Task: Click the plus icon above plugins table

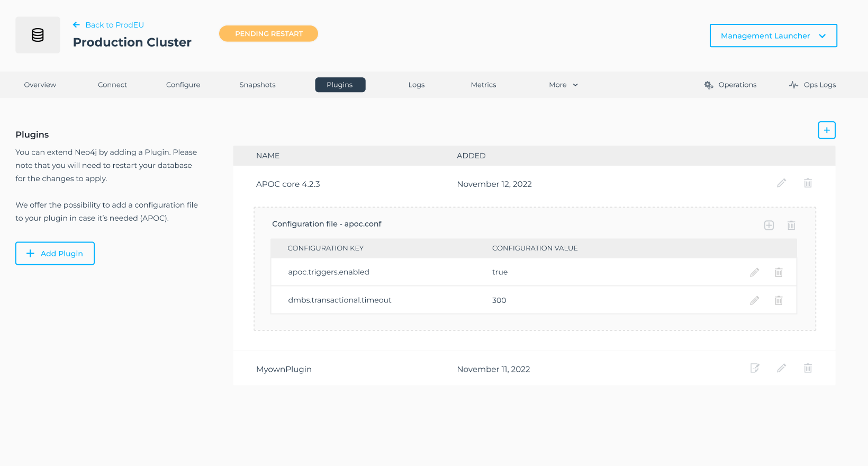Action: 826,130
